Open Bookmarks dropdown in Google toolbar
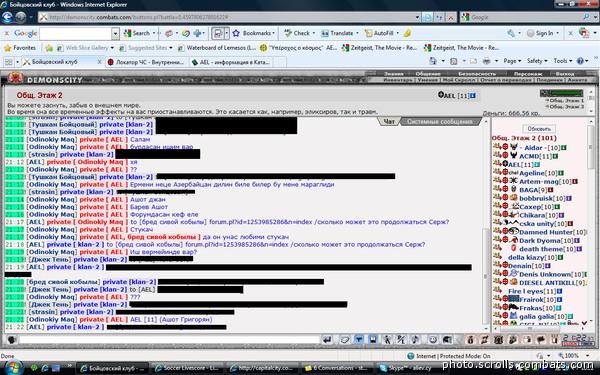Screen dimensions: 600x375 click(254, 33)
